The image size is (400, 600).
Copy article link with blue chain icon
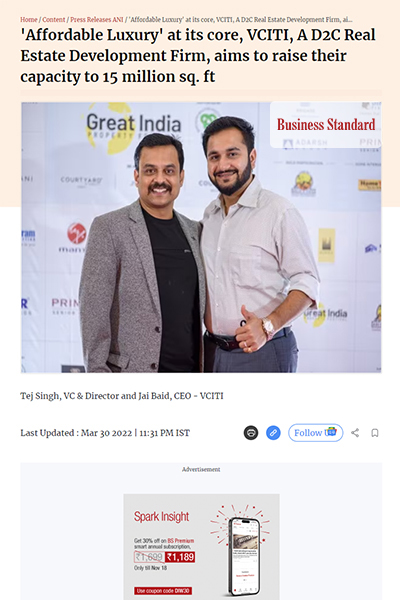[273, 433]
